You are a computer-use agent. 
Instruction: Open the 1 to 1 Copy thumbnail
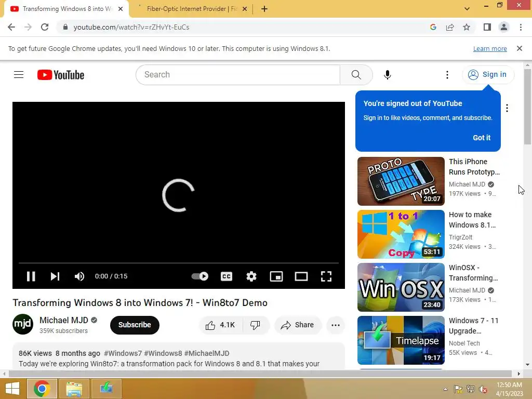coord(401,234)
